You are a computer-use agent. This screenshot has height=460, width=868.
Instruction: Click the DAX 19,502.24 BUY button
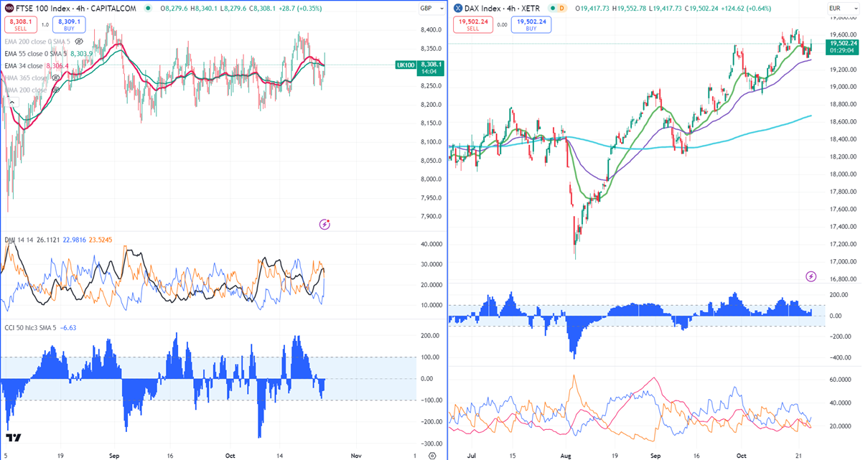tap(531, 25)
